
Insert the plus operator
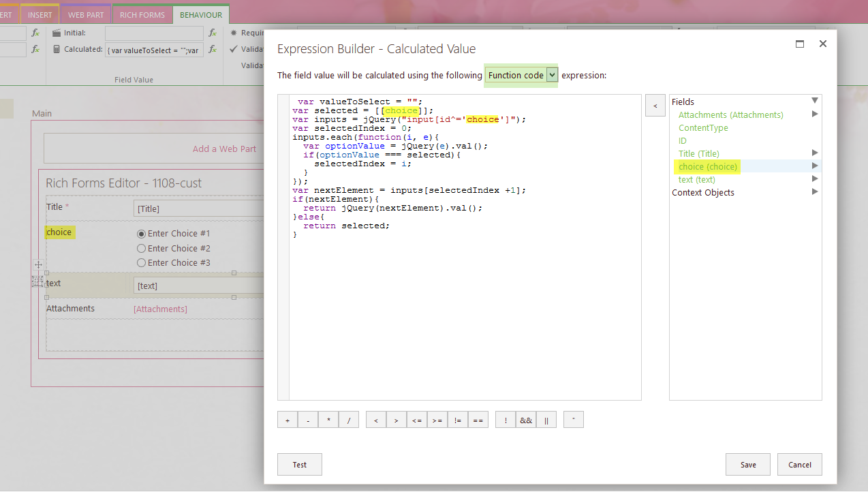coord(288,420)
